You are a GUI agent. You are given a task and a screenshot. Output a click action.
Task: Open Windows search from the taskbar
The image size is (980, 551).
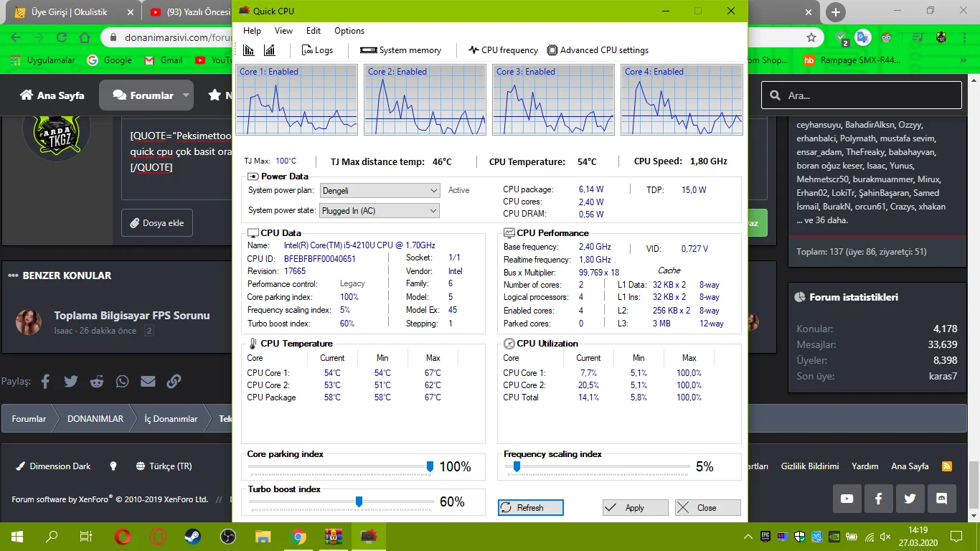52,536
